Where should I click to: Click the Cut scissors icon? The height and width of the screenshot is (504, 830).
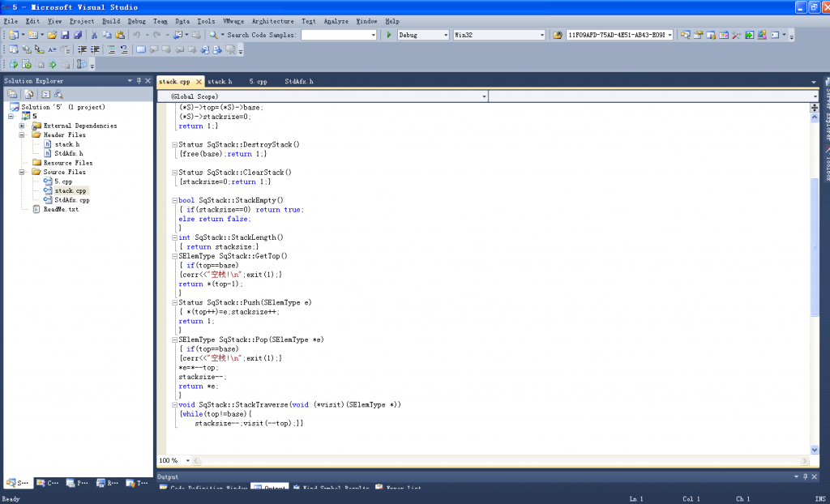(x=94, y=35)
